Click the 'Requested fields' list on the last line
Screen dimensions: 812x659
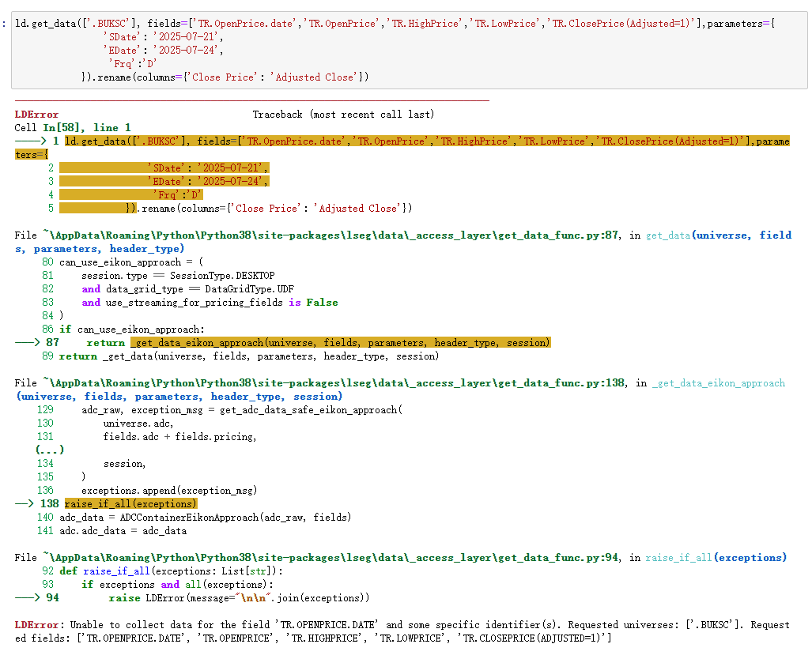(344, 639)
